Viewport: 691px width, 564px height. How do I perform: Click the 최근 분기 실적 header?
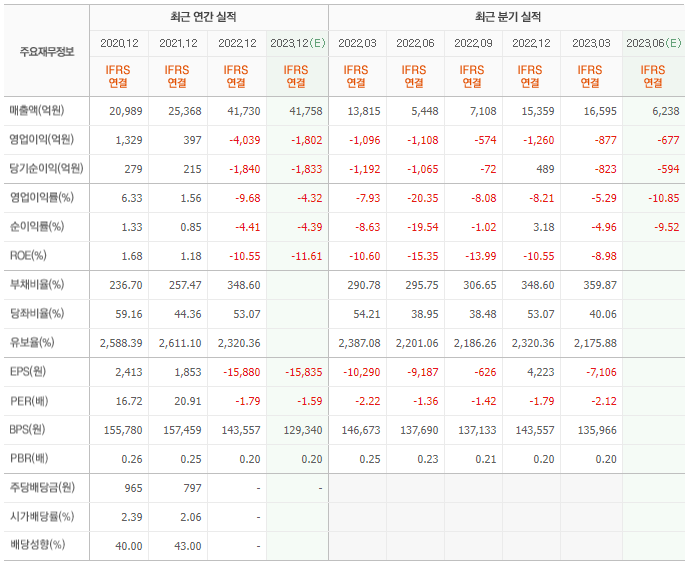click(508, 17)
